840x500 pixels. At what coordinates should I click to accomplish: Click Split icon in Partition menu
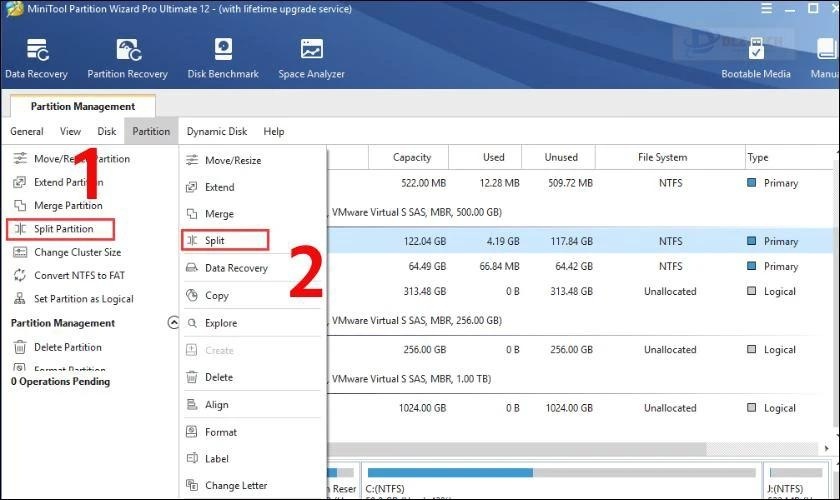point(192,241)
